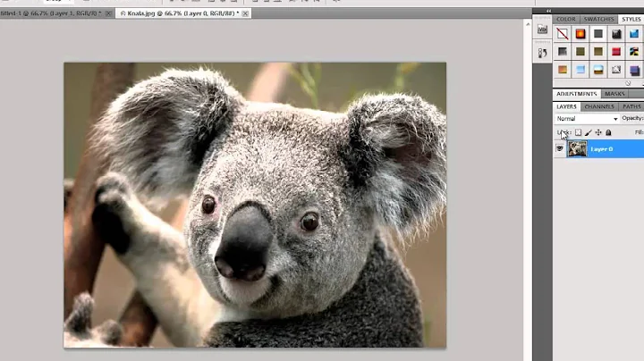Select the Styles tab
This screenshot has width=644, height=361.
point(631,20)
